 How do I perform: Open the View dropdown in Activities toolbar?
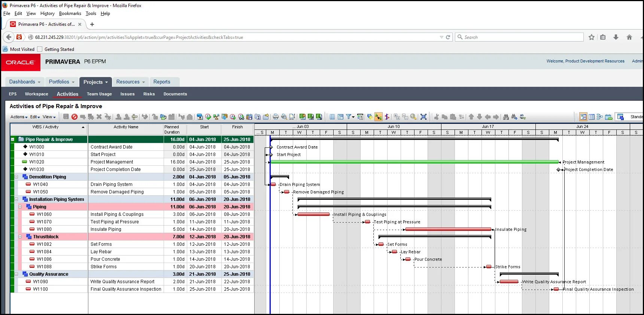[x=49, y=117]
